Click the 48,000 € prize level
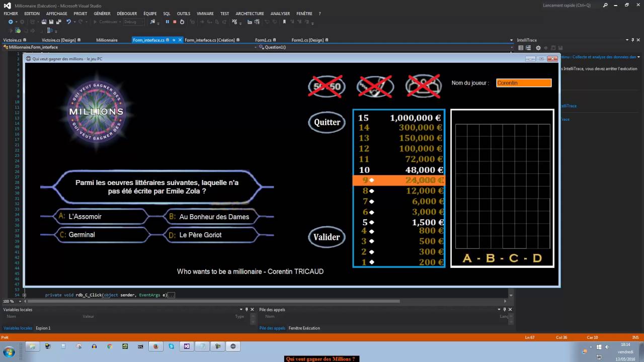The height and width of the screenshot is (362, 644). (x=399, y=170)
